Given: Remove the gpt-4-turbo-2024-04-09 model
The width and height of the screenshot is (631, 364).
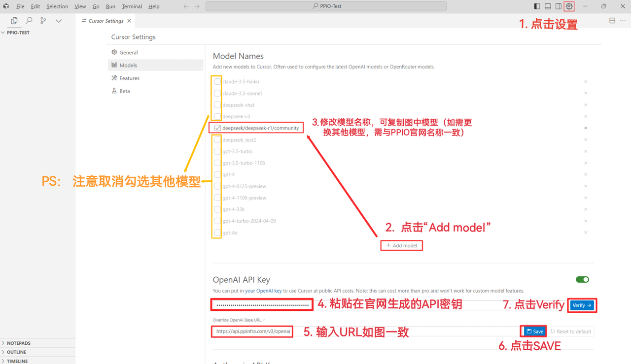Looking at the screenshot, I should tap(586, 221).
